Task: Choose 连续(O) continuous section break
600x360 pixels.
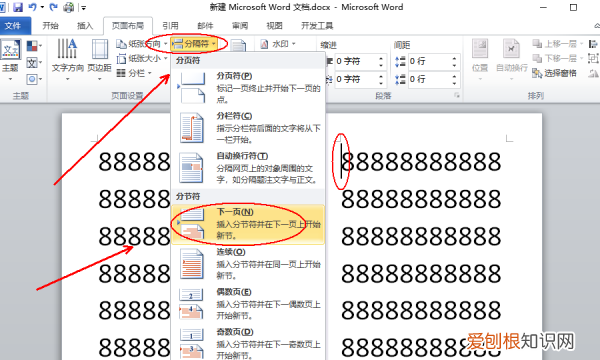Action: [248, 264]
